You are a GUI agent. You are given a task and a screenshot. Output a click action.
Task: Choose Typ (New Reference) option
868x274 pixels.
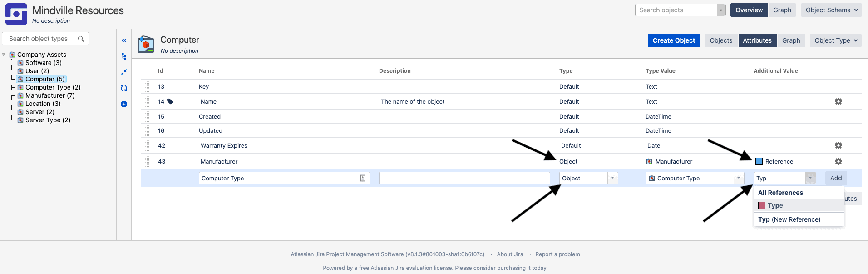(799, 219)
